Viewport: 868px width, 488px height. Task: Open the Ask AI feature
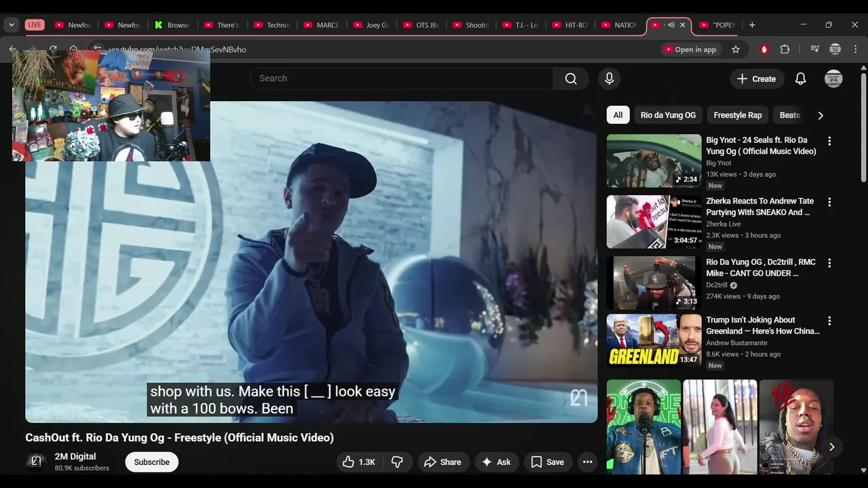click(496, 462)
